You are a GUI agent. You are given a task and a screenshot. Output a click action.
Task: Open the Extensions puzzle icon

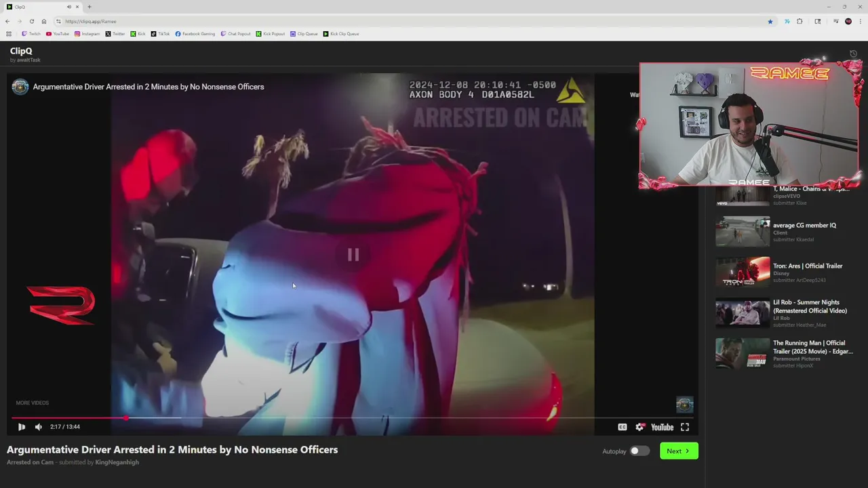point(800,21)
